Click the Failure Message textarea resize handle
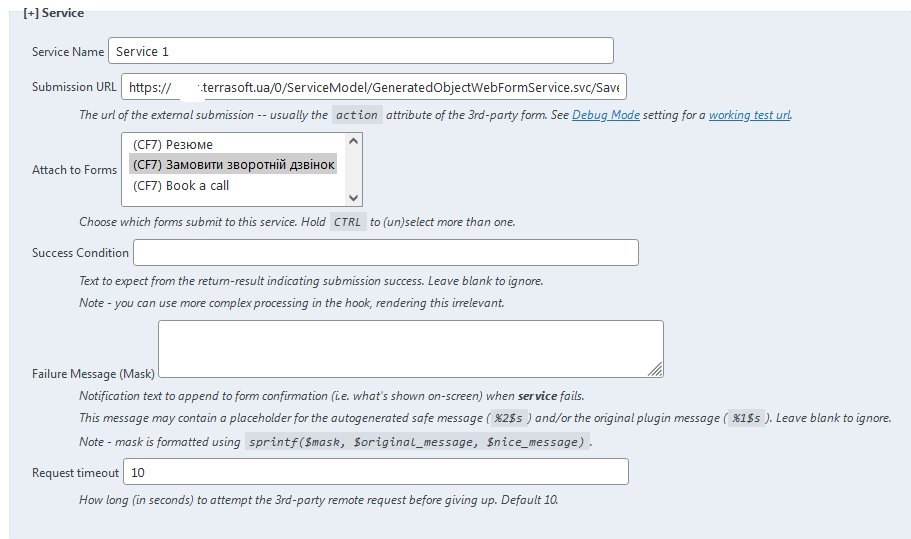 coord(655,369)
